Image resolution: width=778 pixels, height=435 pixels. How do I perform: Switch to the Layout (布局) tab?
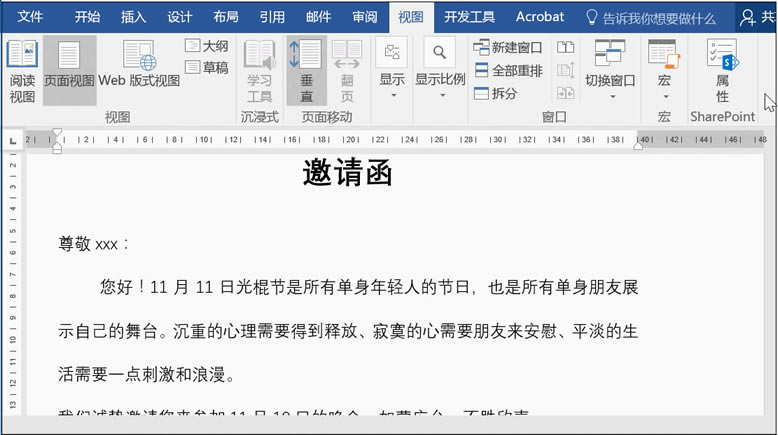[226, 17]
